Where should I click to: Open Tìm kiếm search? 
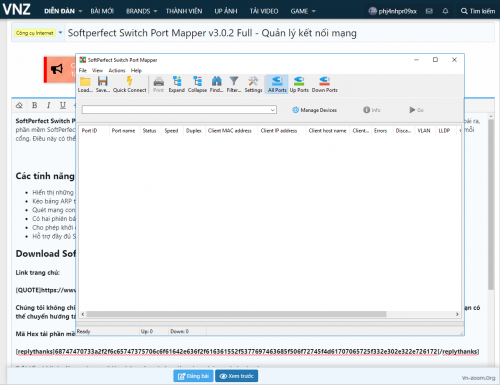tap(478, 11)
